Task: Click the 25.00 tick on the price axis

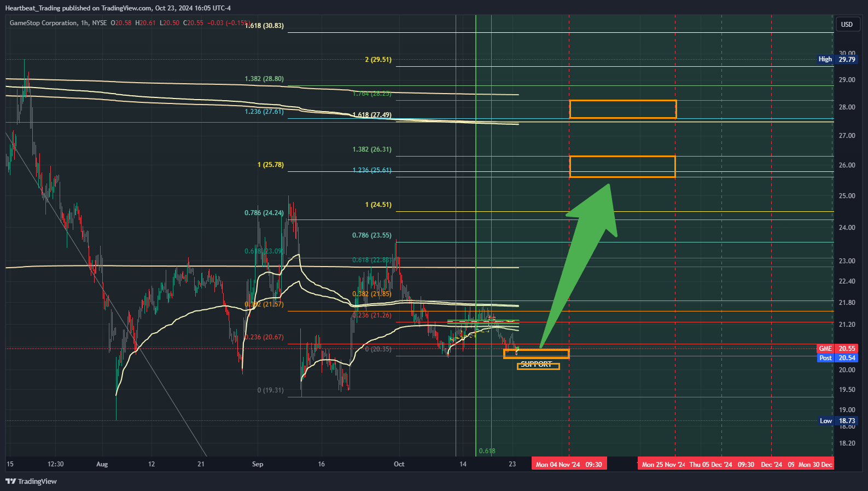Action: click(x=847, y=196)
